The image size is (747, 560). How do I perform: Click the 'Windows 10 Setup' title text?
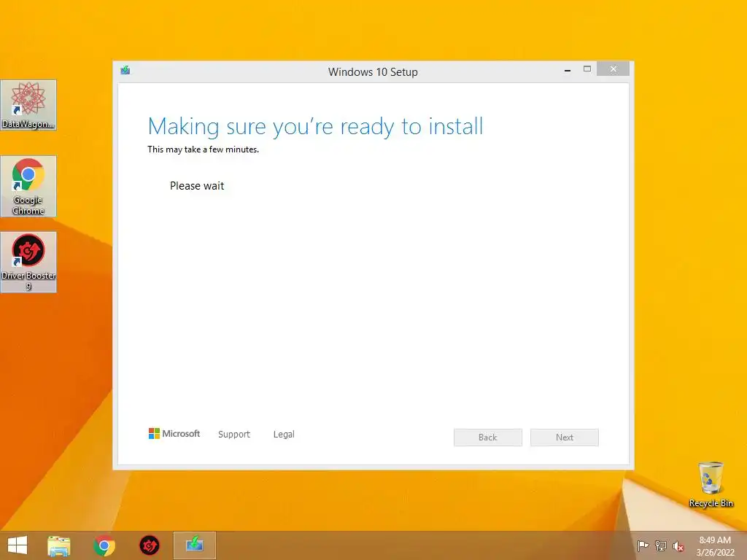click(373, 72)
